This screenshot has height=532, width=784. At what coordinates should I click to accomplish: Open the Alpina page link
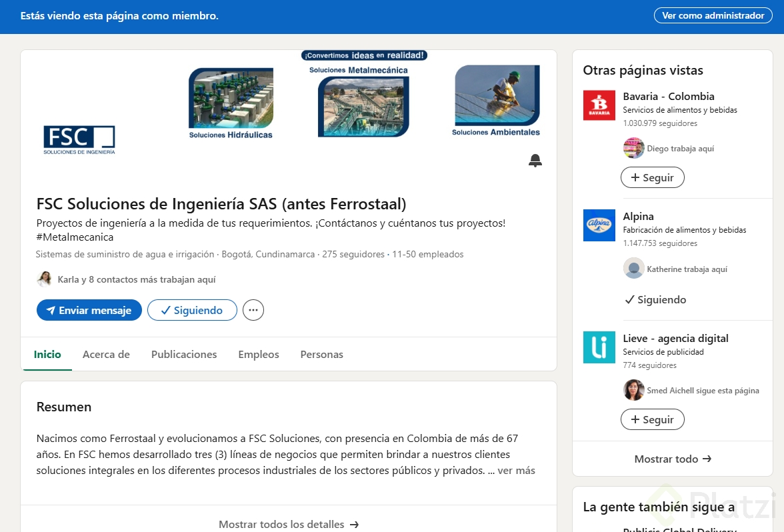click(638, 216)
